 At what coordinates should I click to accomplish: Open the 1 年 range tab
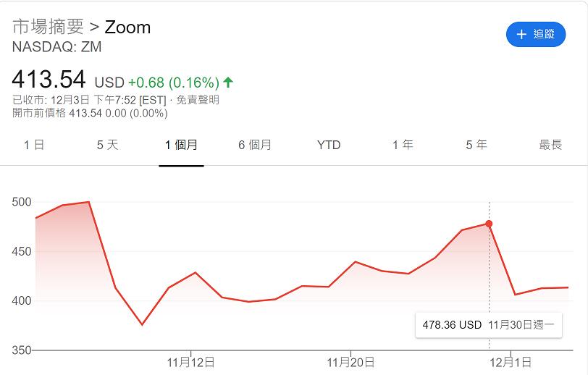coord(403,145)
